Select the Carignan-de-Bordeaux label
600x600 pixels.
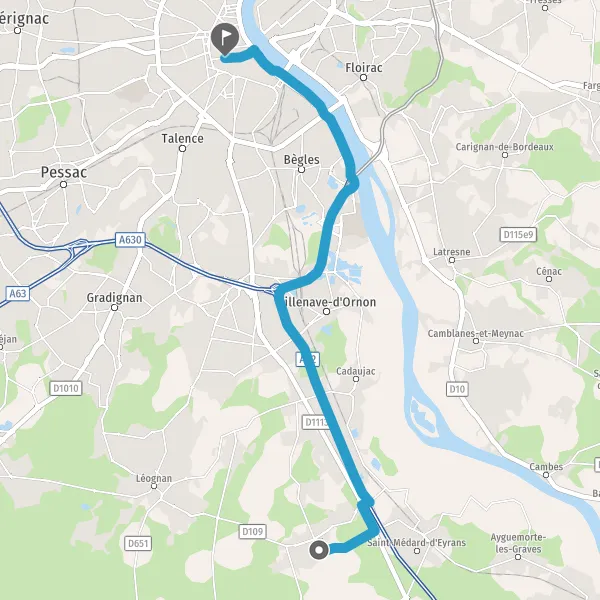pos(504,147)
